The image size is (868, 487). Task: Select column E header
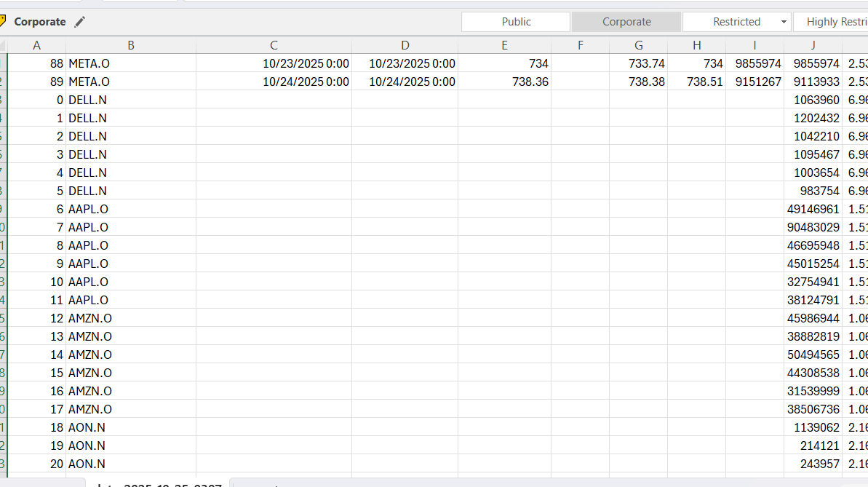(504, 45)
